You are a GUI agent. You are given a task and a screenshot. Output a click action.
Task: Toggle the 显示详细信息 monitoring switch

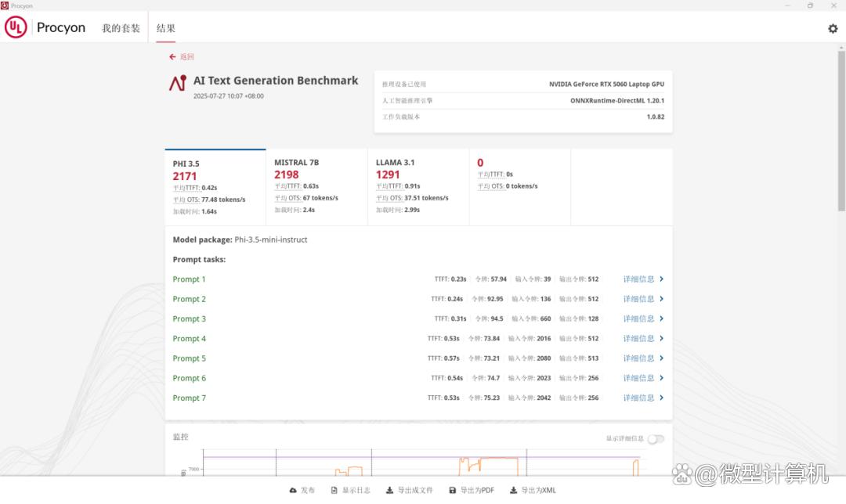[655, 439]
